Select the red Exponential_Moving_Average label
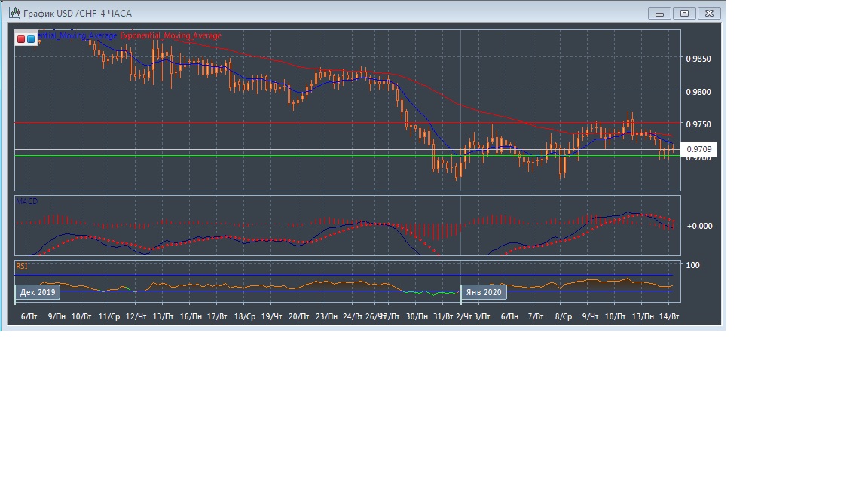Viewport: 868px width, 488px height. coord(171,35)
